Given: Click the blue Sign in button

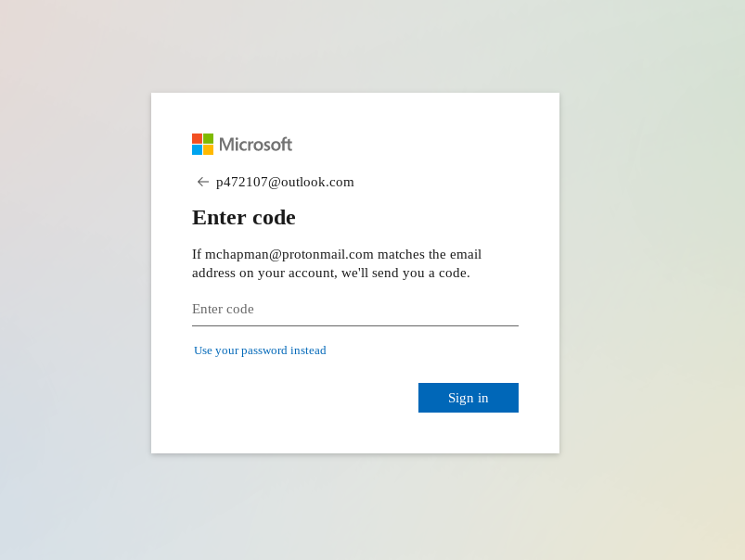Looking at the screenshot, I should [468, 398].
